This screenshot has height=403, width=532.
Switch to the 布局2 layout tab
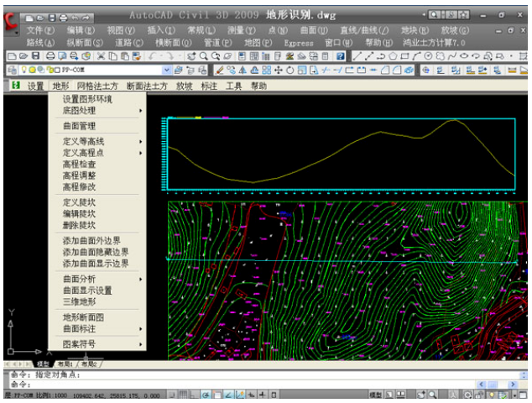(x=89, y=364)
